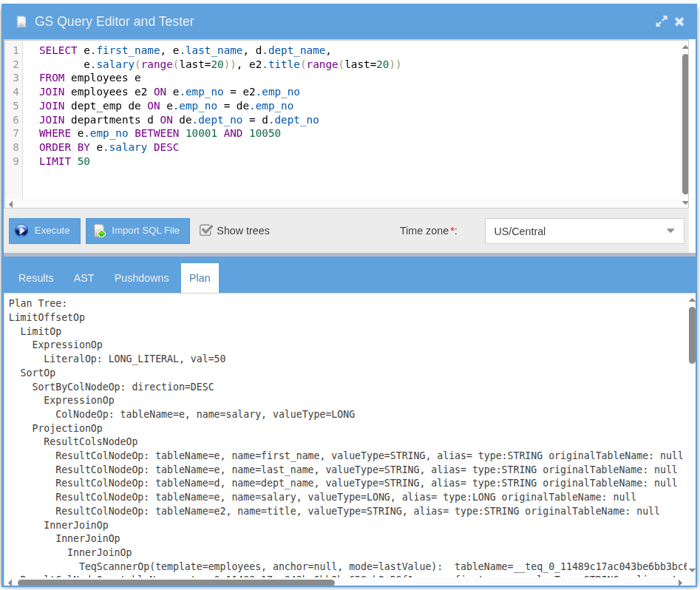This screenshot has height=590, width=700.
Task: Close the GS Query Editor dialog
Action: click(679, 21)
